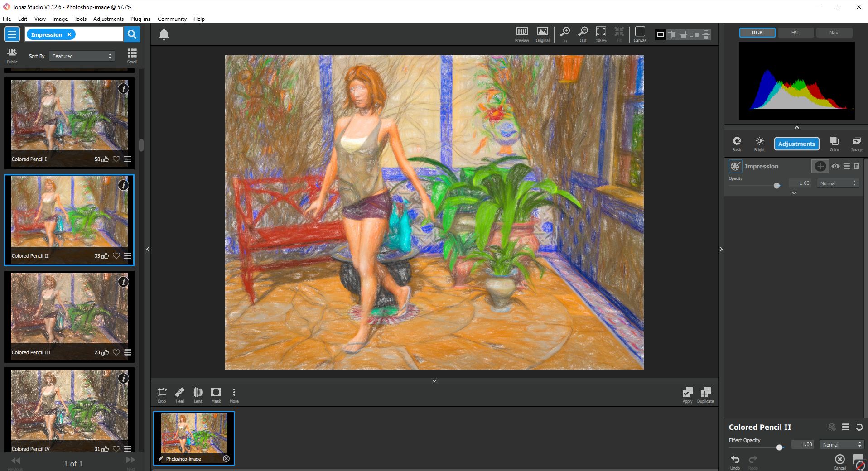The width and height of the screenshot is (868, 471).
Task: Like the Colored Pencil III effect
Action: click(105, 352)
